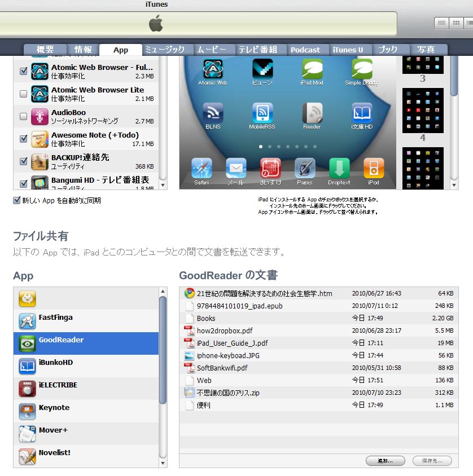Click the sync app list scroll-down arrow
Screen dimensions: 473x476
tap(163, 185)
